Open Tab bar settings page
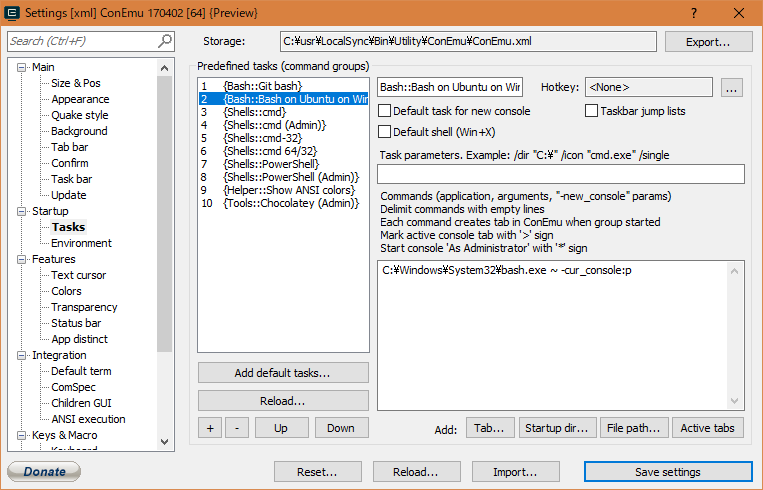 click(70, 147)
